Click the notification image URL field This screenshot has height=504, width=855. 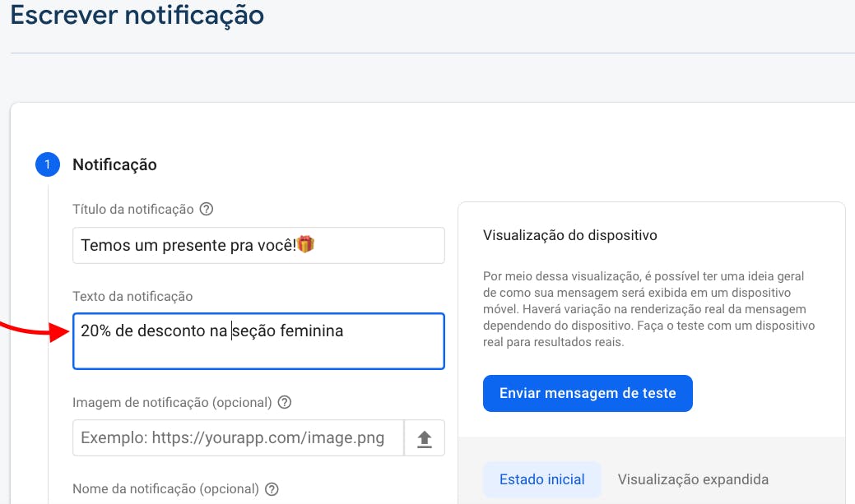[x=239, y=437]
